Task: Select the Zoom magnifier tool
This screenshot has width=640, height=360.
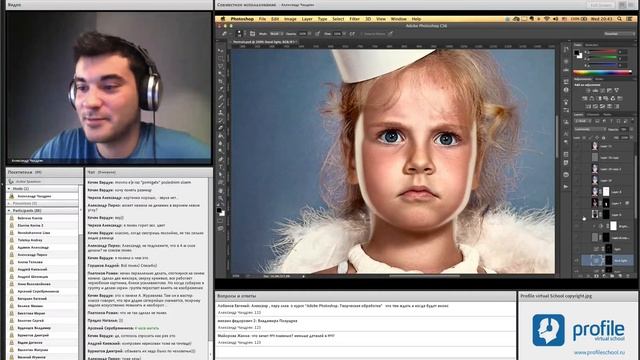Action: click(x=220, y=198)
